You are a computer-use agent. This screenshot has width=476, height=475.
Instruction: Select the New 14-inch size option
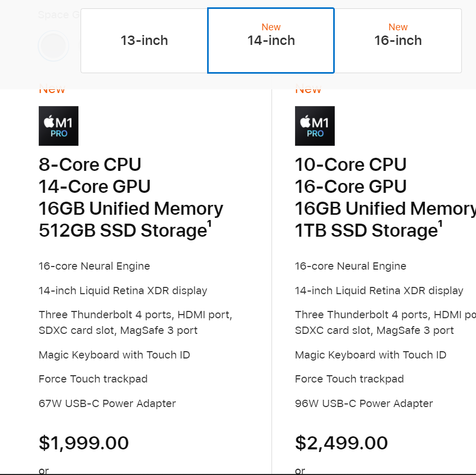point(271,41)
